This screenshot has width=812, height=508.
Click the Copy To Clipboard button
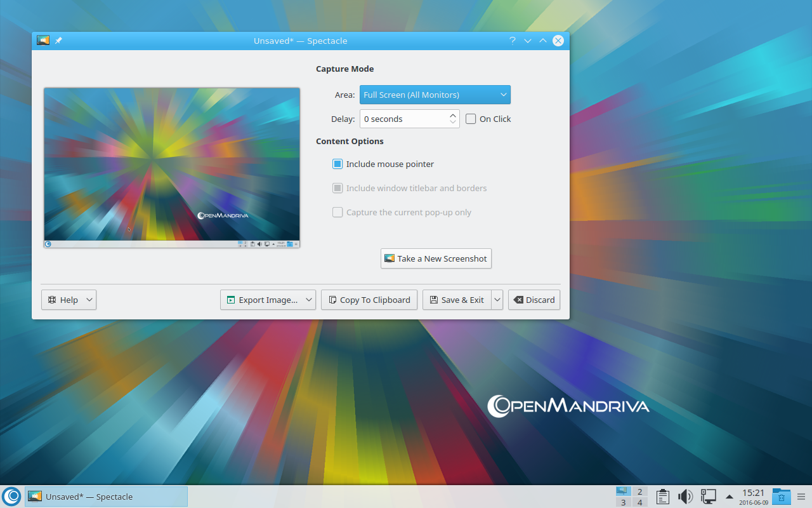[369, 300]
